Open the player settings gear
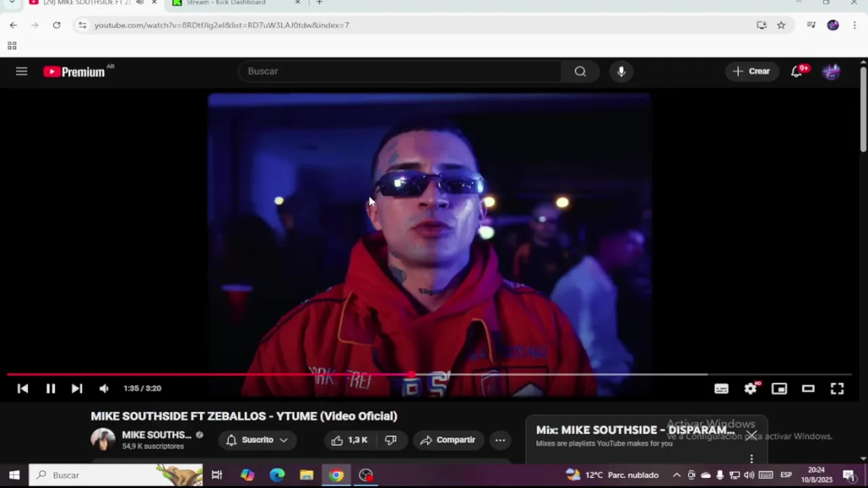The width and height of the screenshot is (868, 488). pos(750,388)
